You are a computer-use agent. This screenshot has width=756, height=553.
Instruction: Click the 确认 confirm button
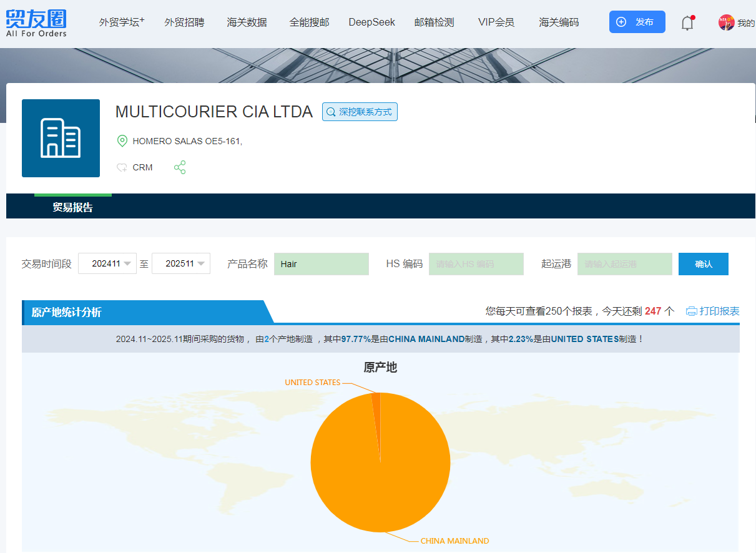(703, 264)
